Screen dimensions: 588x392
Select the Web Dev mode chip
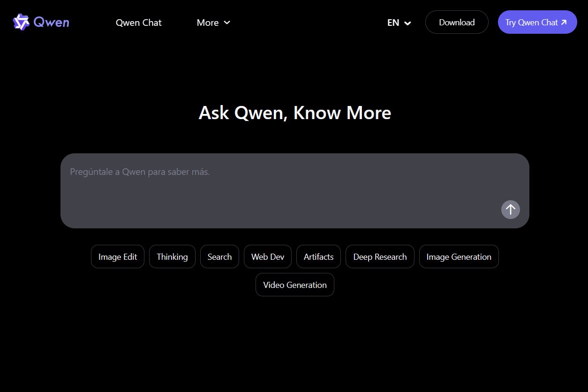(267, 256)
